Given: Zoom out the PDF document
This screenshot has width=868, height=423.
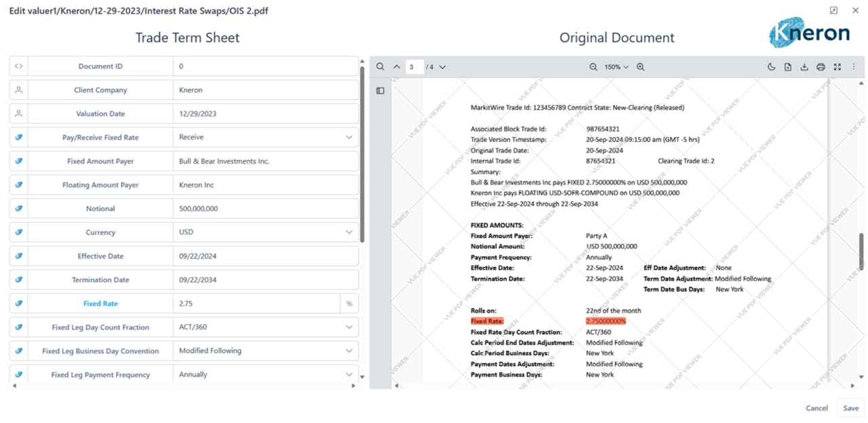Looking at the screenshot, I should tap(593, 67).
